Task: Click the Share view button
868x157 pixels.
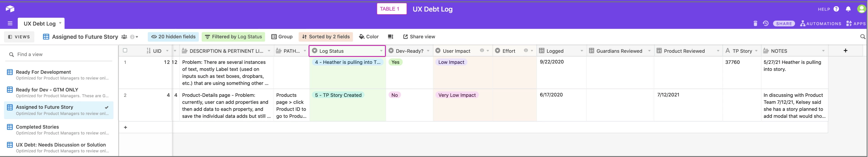Action: [419, 37]
